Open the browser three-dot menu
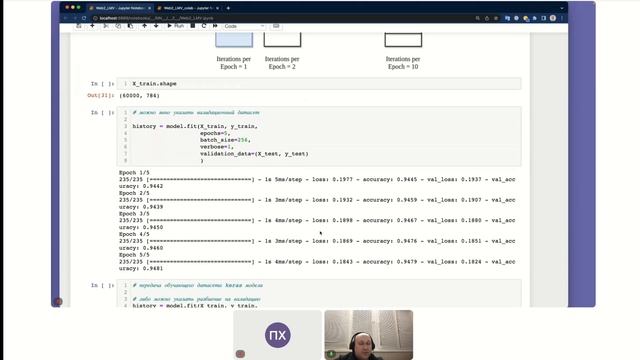 (x=562, y=18)
